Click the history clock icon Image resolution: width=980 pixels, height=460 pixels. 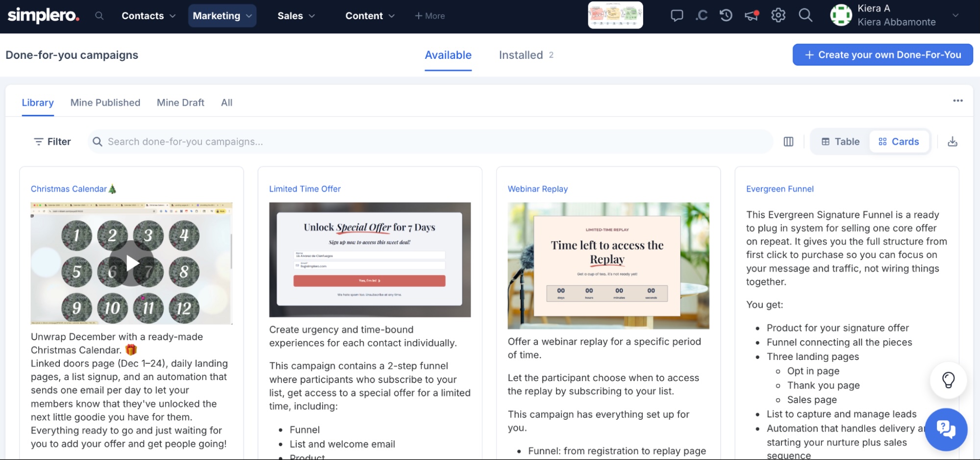(x=726, y=15)
